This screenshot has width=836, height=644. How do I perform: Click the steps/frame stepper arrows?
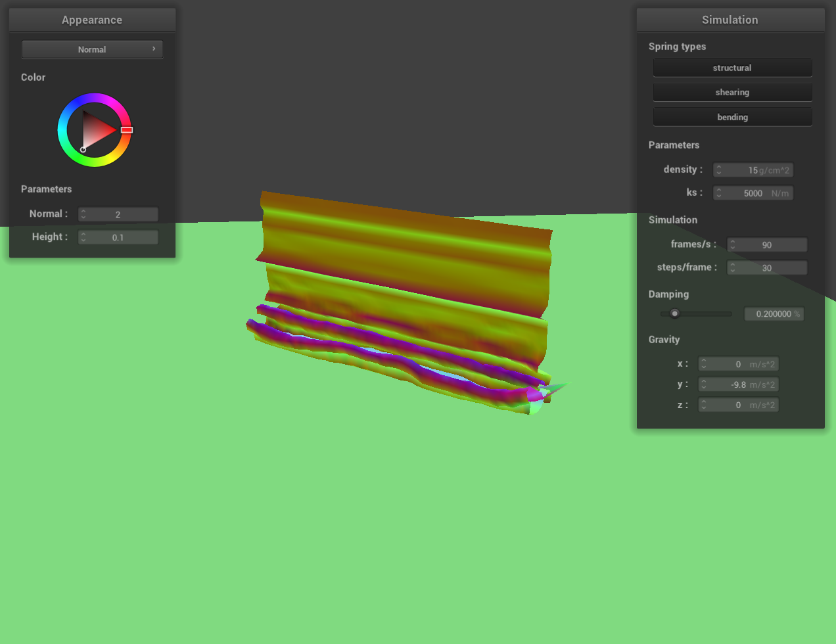(733, 268)
